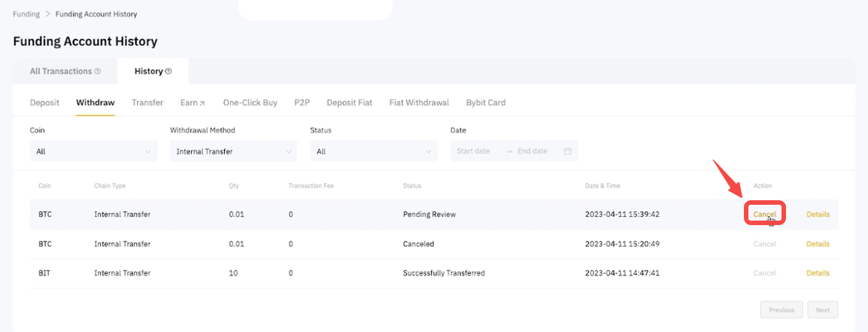Image resolution: width=868 pixels, height=332 pixels.
Task: Select the Transfer tab
Action: 147,102
